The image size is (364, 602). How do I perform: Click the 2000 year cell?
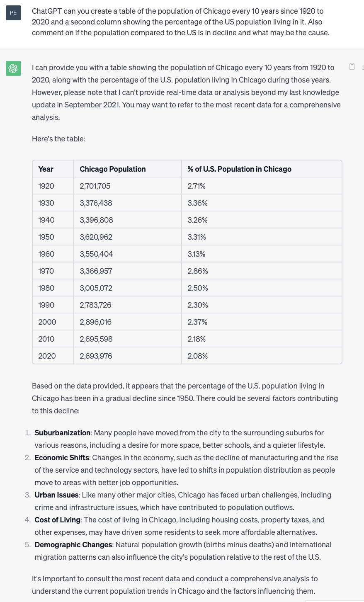53,322
